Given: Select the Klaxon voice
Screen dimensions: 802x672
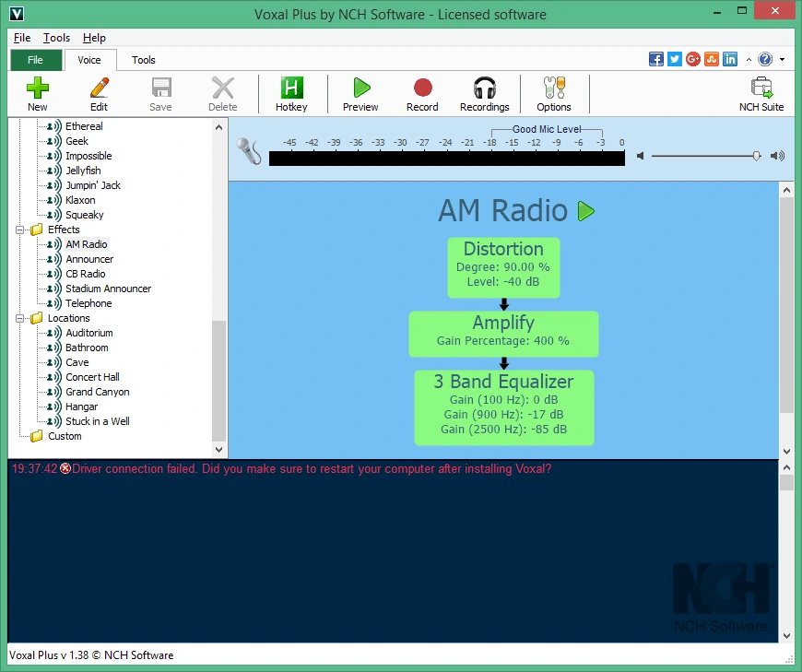Looking at the screenshot, I should [x=80, y=200].
